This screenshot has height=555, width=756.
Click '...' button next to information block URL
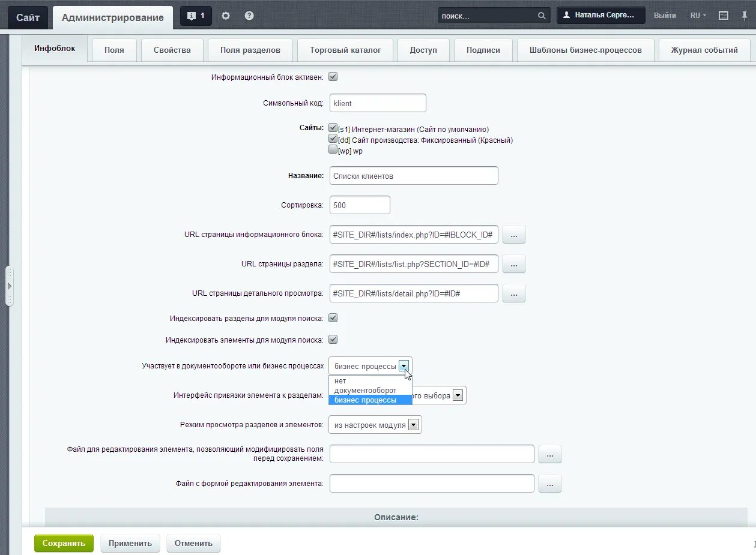pyautogui.click(x=514, y=235)
